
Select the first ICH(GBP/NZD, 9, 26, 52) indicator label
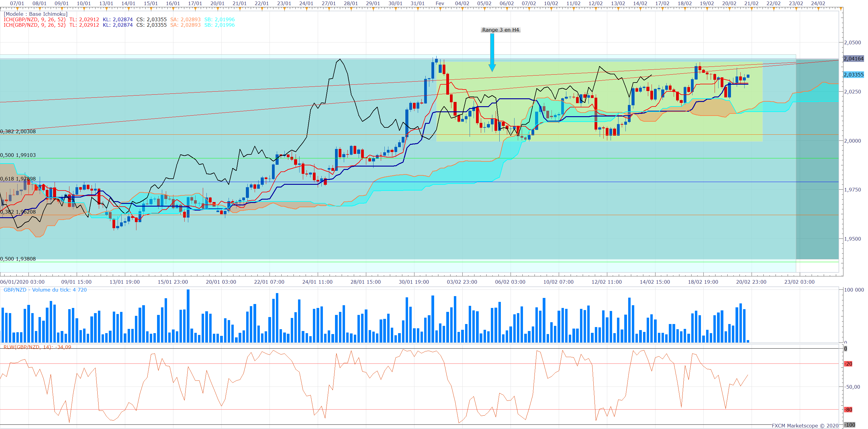pos(34,19)
